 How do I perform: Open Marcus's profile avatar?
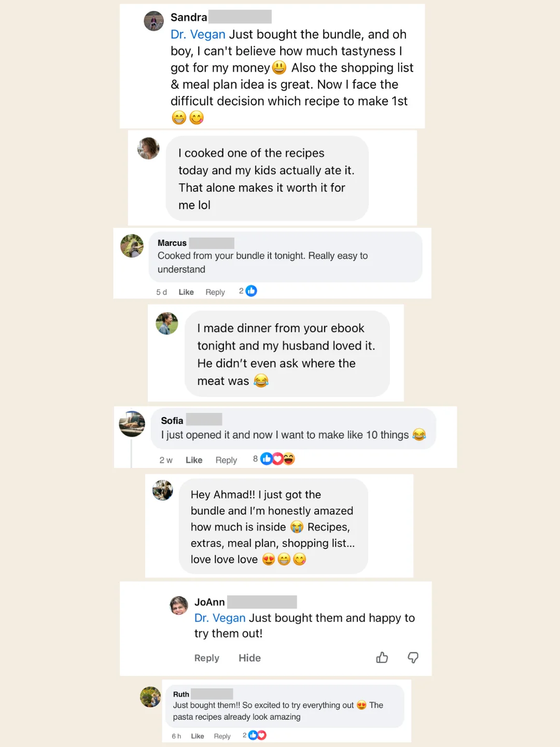(x=132, y=246)
